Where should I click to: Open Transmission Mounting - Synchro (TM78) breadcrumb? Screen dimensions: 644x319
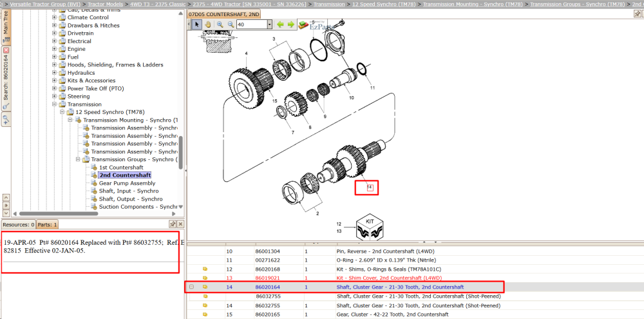tap(473, 4)
